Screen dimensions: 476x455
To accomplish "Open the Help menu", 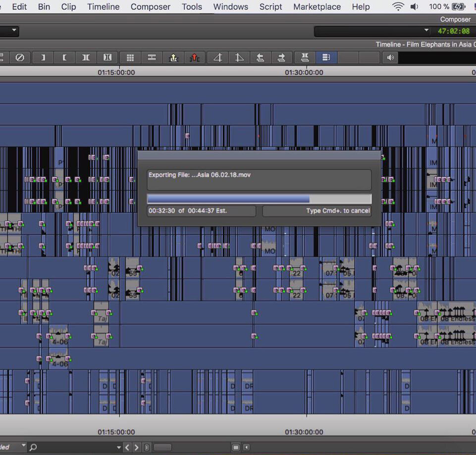I will [361, 6].
